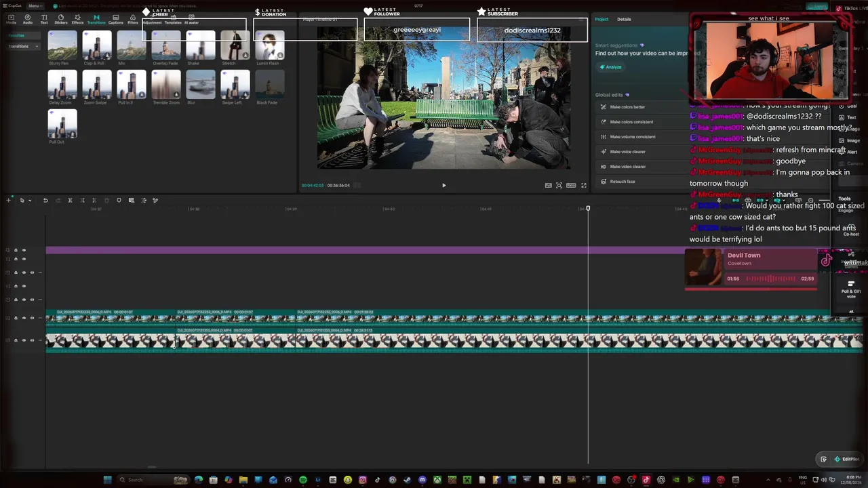
Task: Open the Adjustment panel
Action: tap(153, 22)
